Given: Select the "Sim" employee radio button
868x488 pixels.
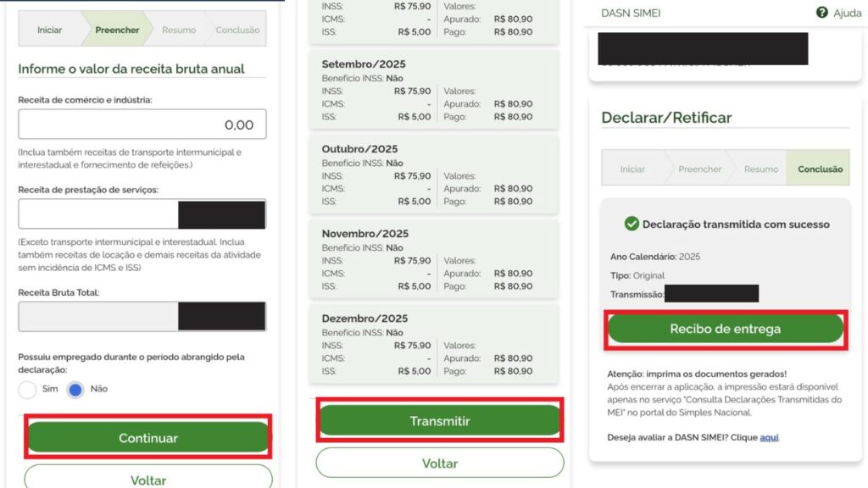Looking at the screenshot, I should [x=27, y=390].
